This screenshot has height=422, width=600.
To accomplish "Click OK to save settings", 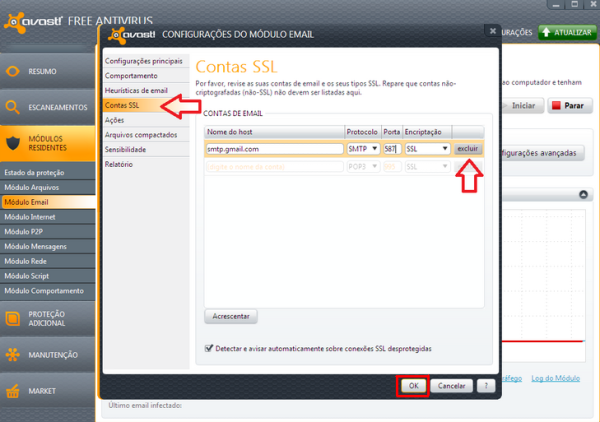I will [x=413, y=386].
